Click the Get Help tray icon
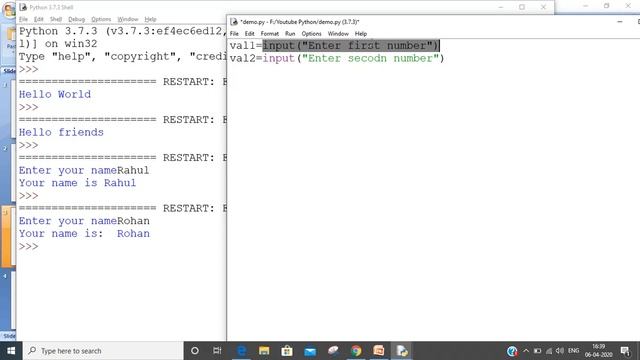The height and width of the screenshot is (360, 640). point(512,351)
